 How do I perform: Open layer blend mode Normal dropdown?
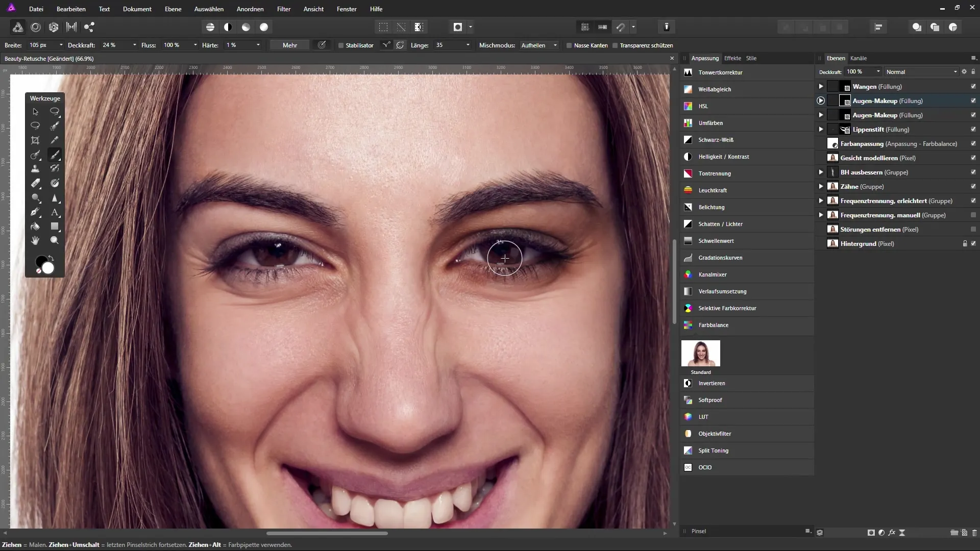[x=922, y=72]
